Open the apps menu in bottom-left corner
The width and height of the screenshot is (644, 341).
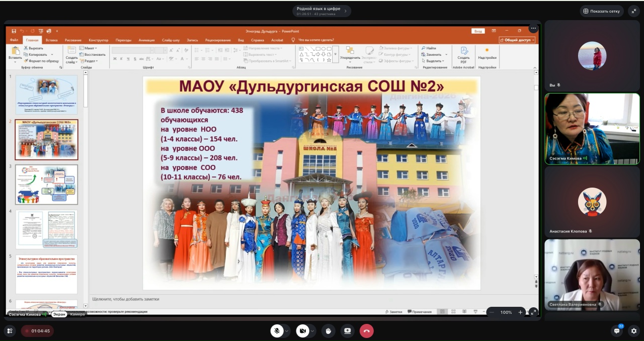pos(10,331)
